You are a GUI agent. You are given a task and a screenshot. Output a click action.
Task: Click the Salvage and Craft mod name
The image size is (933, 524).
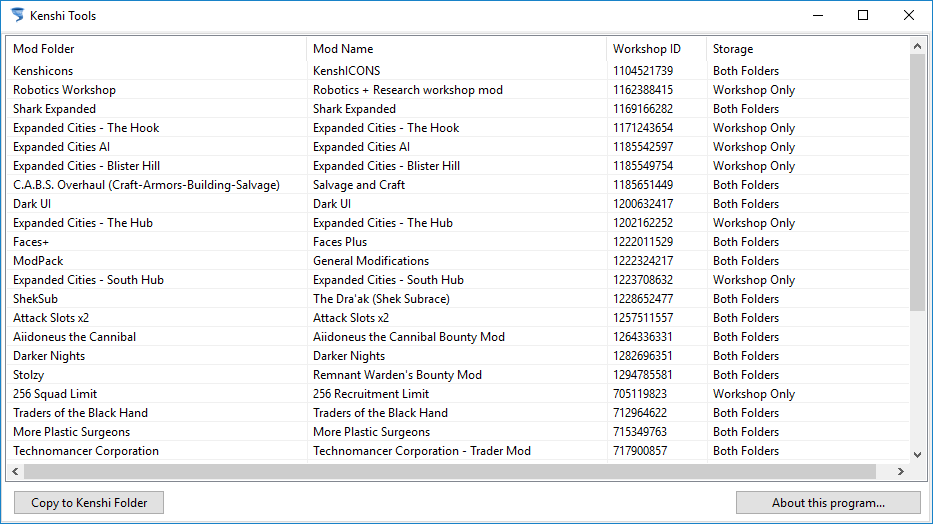(359, 185)
